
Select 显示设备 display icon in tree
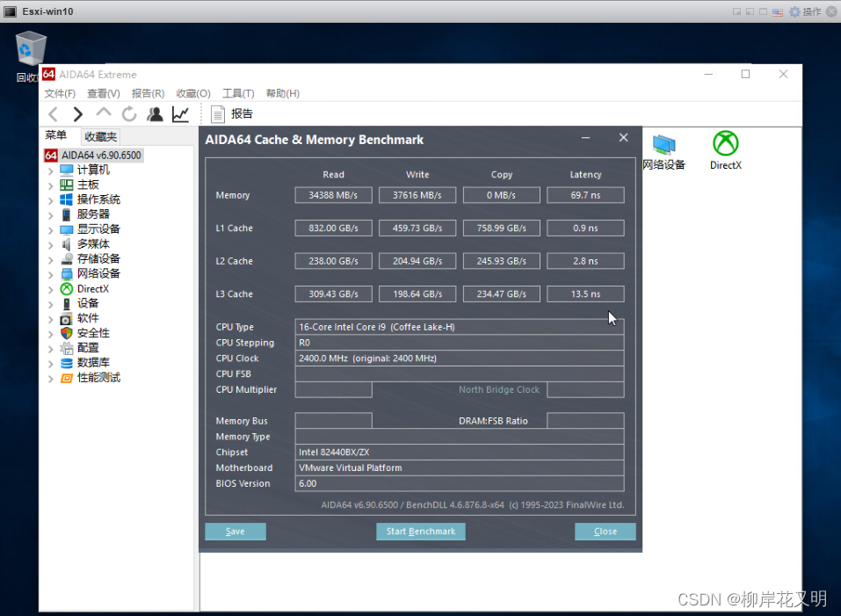(67, 229)
